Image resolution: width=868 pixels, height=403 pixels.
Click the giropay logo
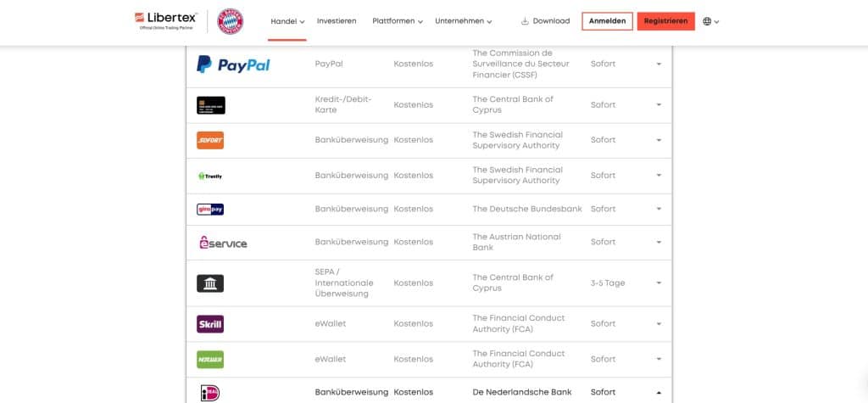click(x=210, y=209)
